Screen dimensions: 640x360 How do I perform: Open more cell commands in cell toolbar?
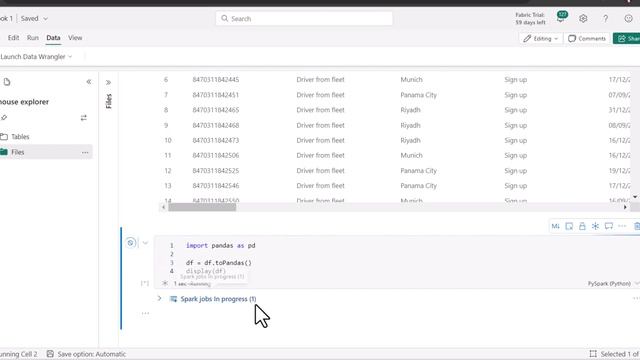(x=622, y=226)
